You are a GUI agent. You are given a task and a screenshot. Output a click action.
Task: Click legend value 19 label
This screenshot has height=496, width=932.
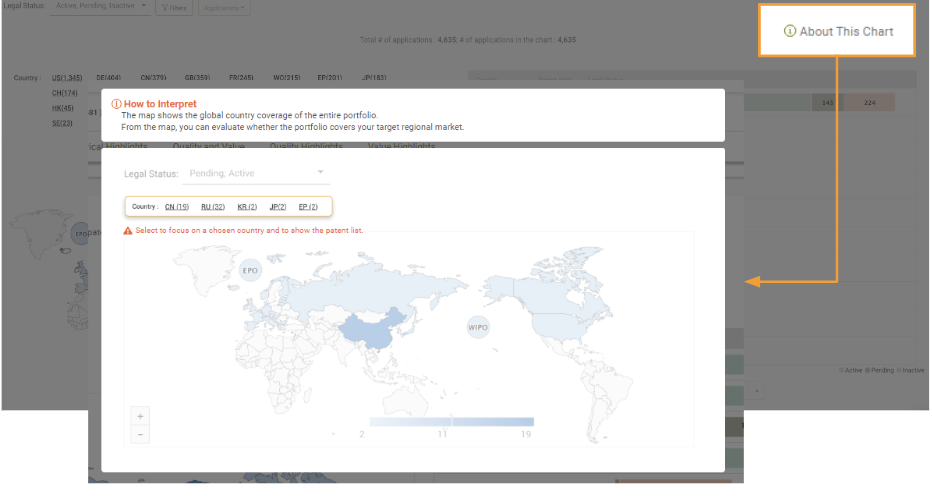point(526,435)
